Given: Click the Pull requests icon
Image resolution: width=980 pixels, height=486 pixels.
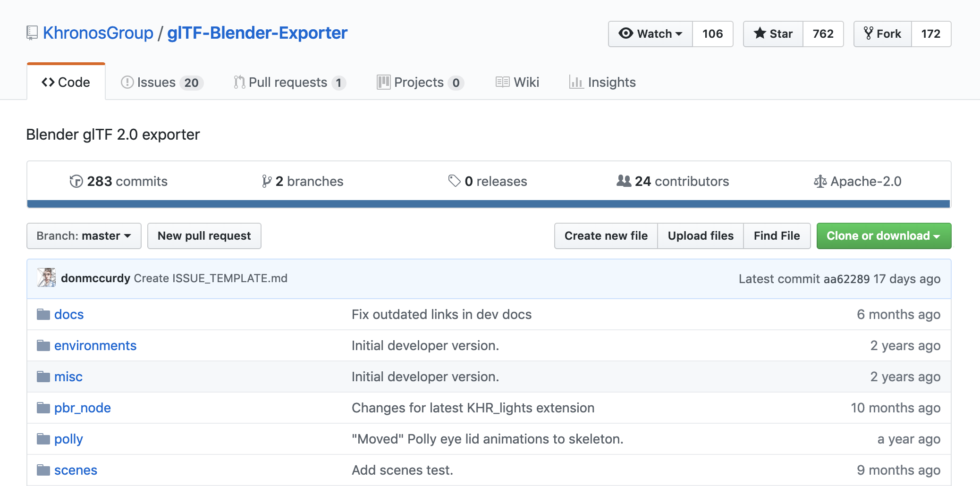Looking at the screenshot, I should click(x=239, y=82).
